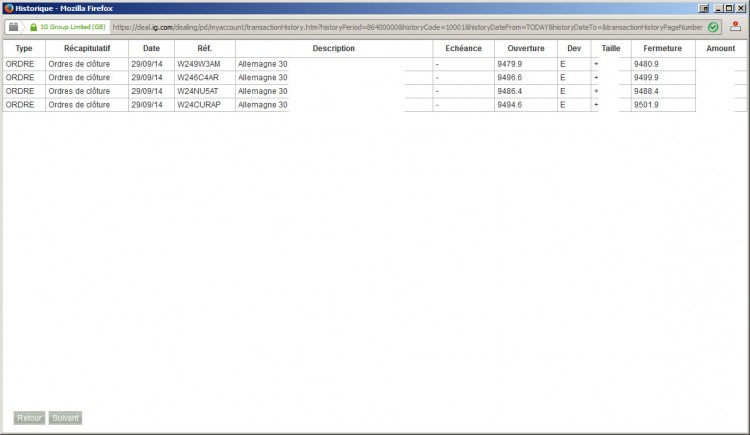The image size is (750, 435).
Task: Select reference W24CURAP
Action: pos(199,105)
